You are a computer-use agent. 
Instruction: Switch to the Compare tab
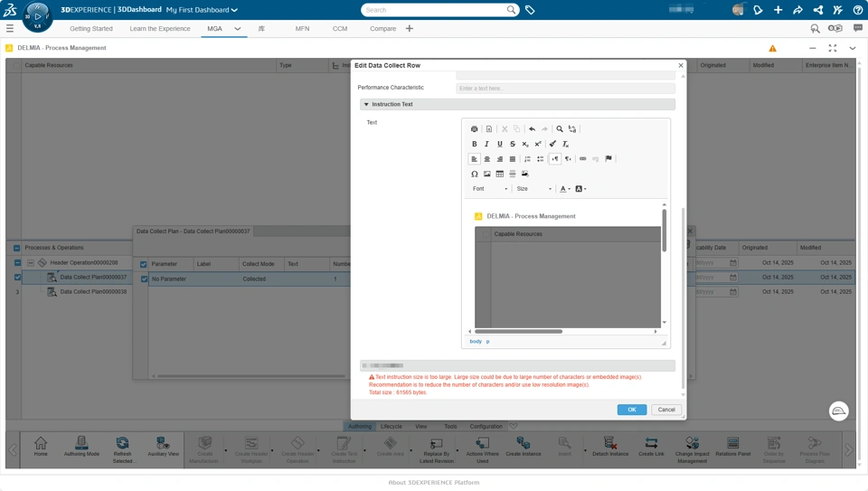pyautogui.click(x=383, y=29)
